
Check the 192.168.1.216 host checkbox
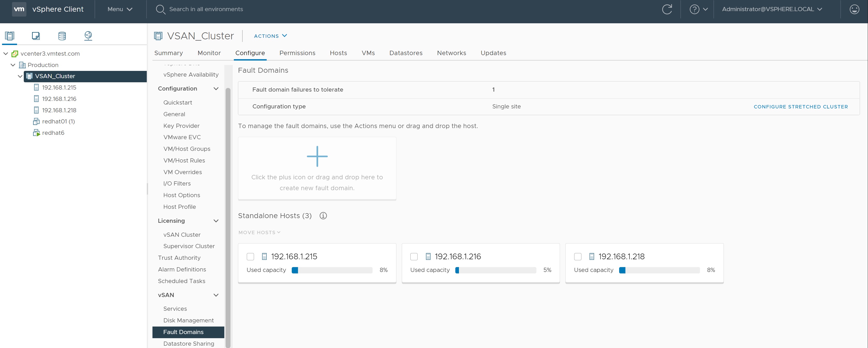[x=414, y=257]
